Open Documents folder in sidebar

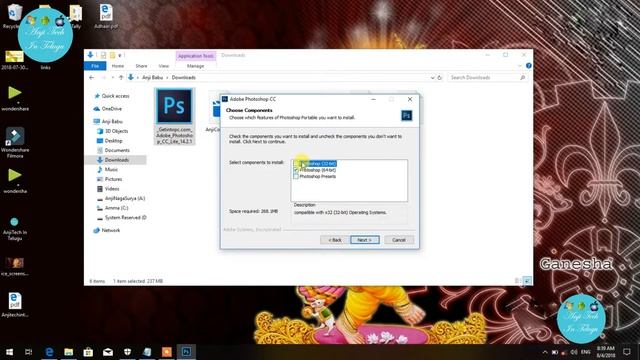tap(117, 150)
